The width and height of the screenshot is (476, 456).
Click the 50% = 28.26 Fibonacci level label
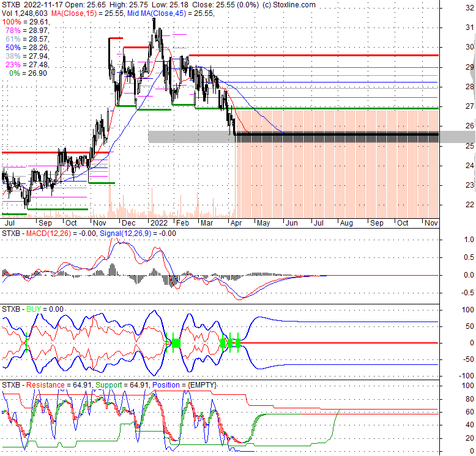(28, 48)
